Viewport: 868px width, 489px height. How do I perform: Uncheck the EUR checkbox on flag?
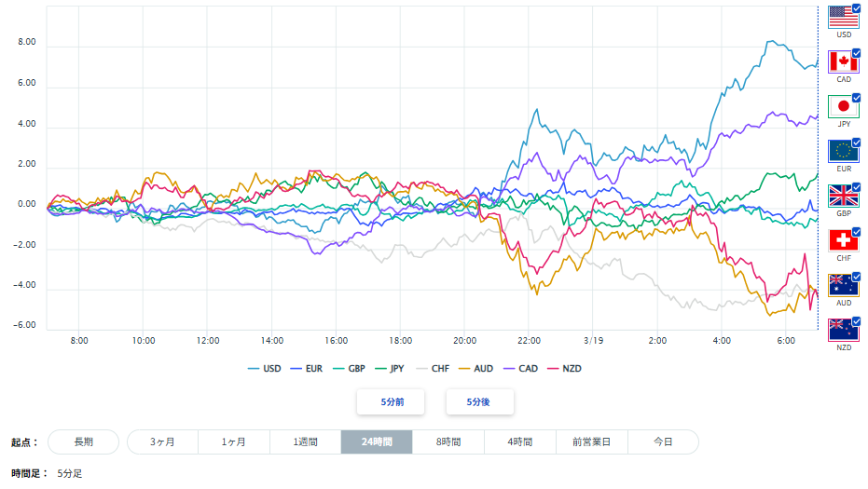coord(857,143)
